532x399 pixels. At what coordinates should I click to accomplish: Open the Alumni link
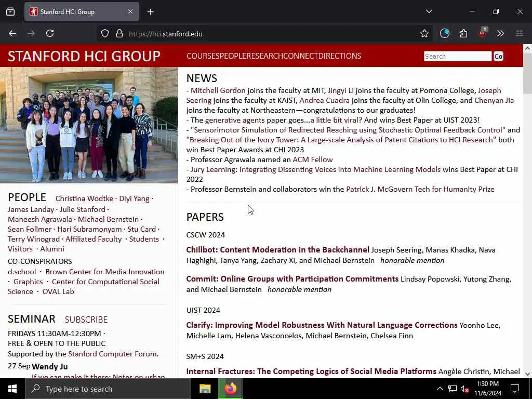[52, 249]
